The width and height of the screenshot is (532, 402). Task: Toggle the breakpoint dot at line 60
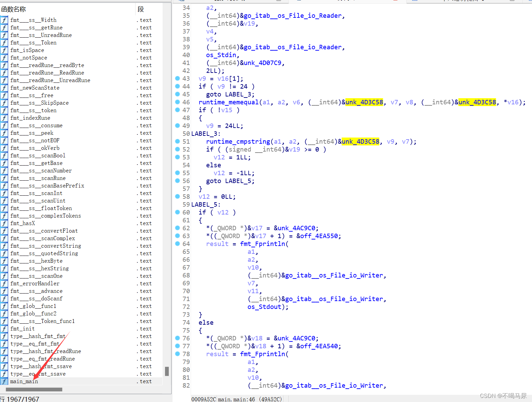(x=177, y=212)
